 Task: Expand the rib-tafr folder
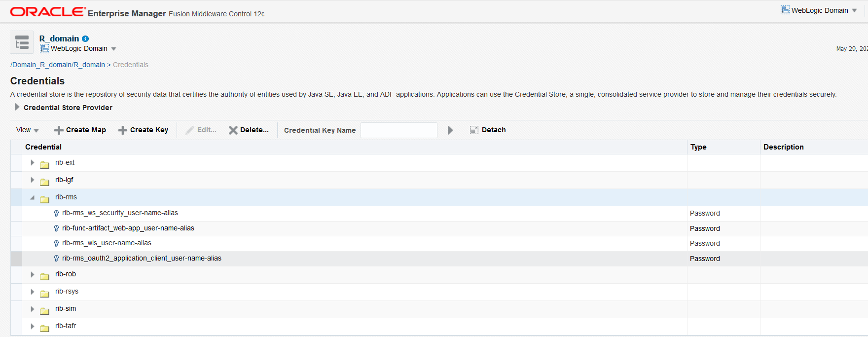click(33, 326)
